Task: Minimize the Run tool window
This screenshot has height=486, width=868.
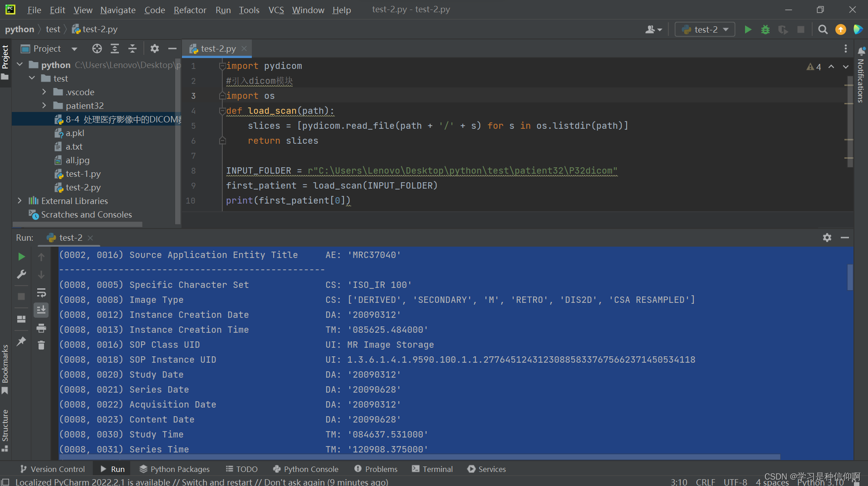Action: (845, 238)
